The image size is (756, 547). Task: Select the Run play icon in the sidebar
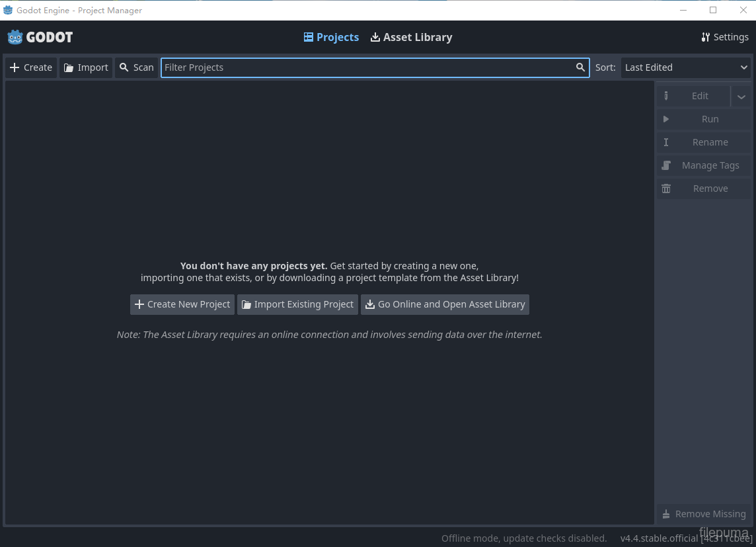point(666,119)
